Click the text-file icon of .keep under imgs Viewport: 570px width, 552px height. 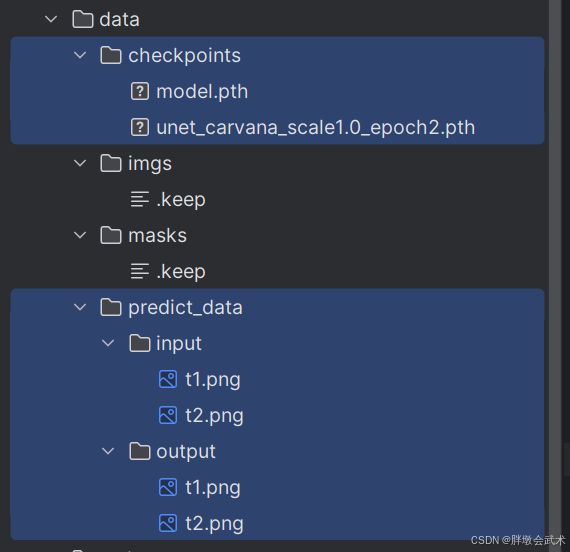pos(140,199)
